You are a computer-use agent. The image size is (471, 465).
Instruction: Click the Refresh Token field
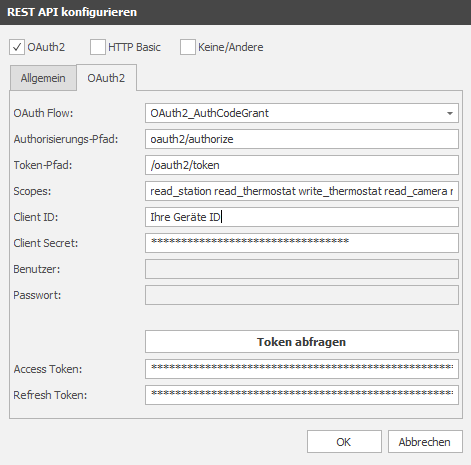pyautogui.click(x=302, y=395)
